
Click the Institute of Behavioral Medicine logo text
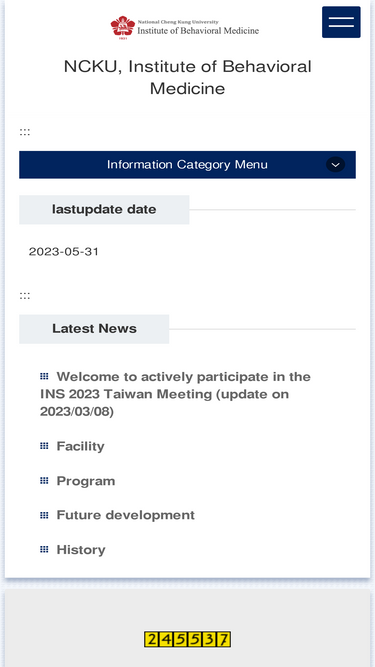coord(198,28)
